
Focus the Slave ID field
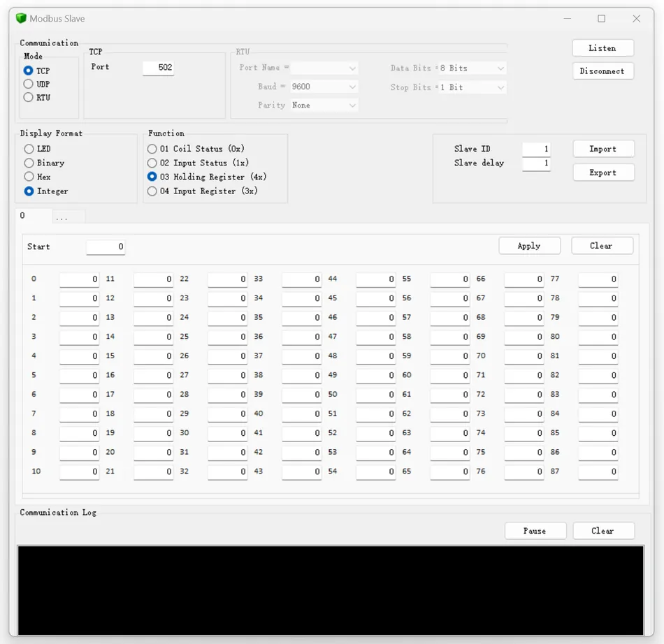pos(536,149)
